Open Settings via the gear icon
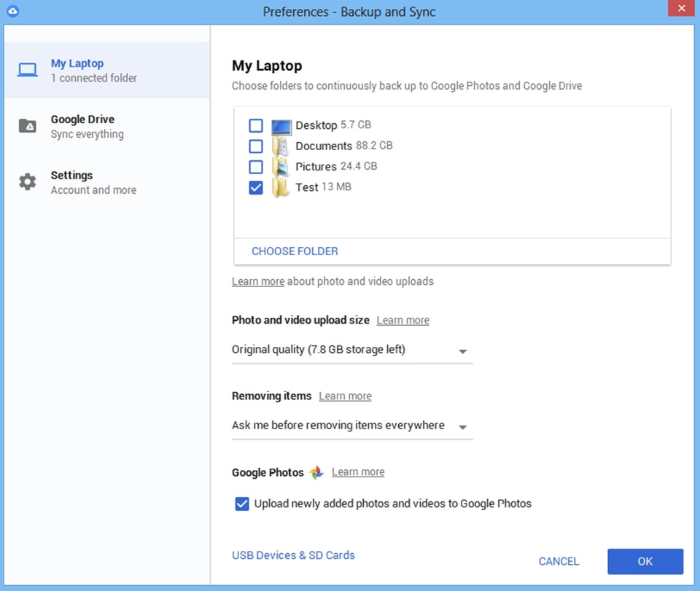Image resolution: width=700 pixels, height=591 pixels. (x=27, y=181)
